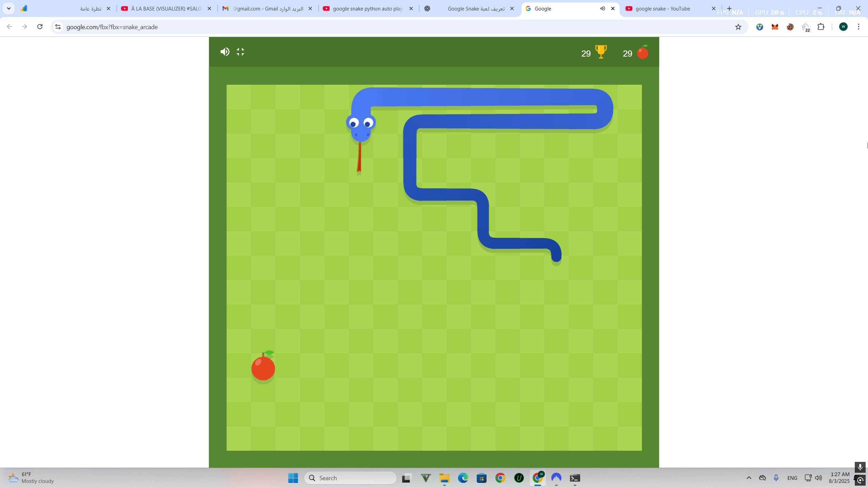Image resolution: width=868 pixels, height=488 pixels.
Task: Open the Extensions puzzle-piece menu
Action: pos(821,27)
